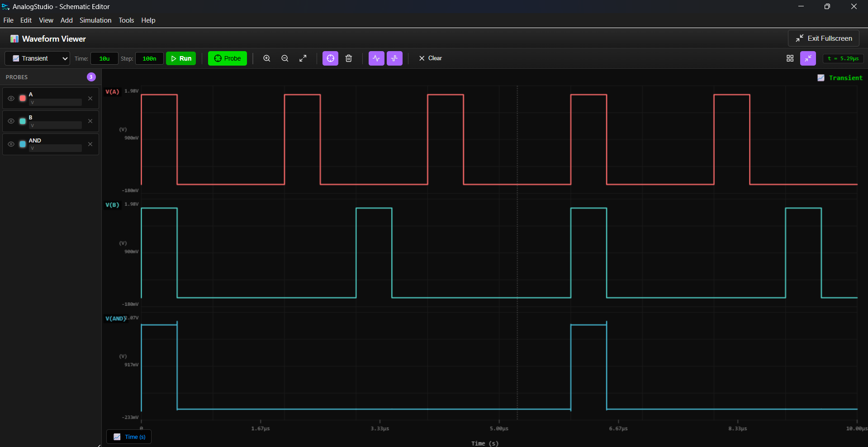The height and width of the screenshot is (447, 868).
Task: Hide the A probe waveform
Action: (11, 98)
